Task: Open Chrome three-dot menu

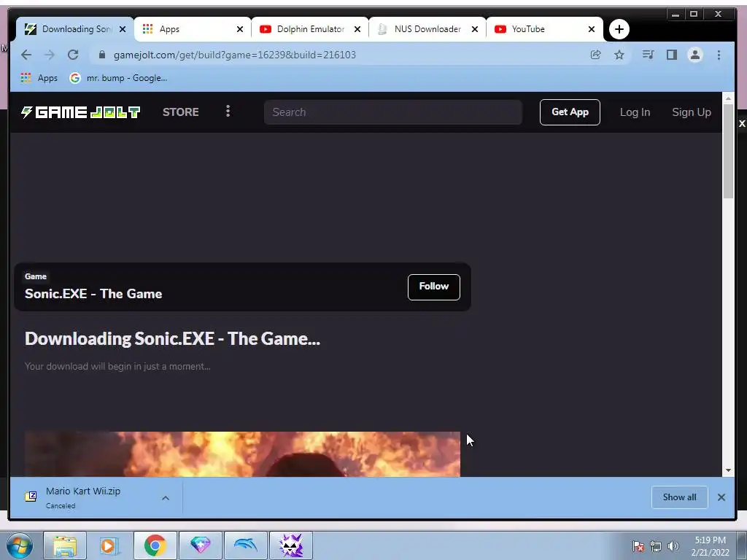Action: point(719,55)
